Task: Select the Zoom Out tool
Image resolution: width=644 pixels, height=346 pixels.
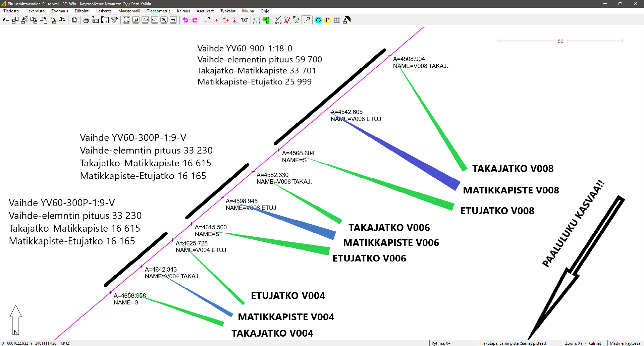Action: click(173, 20)
